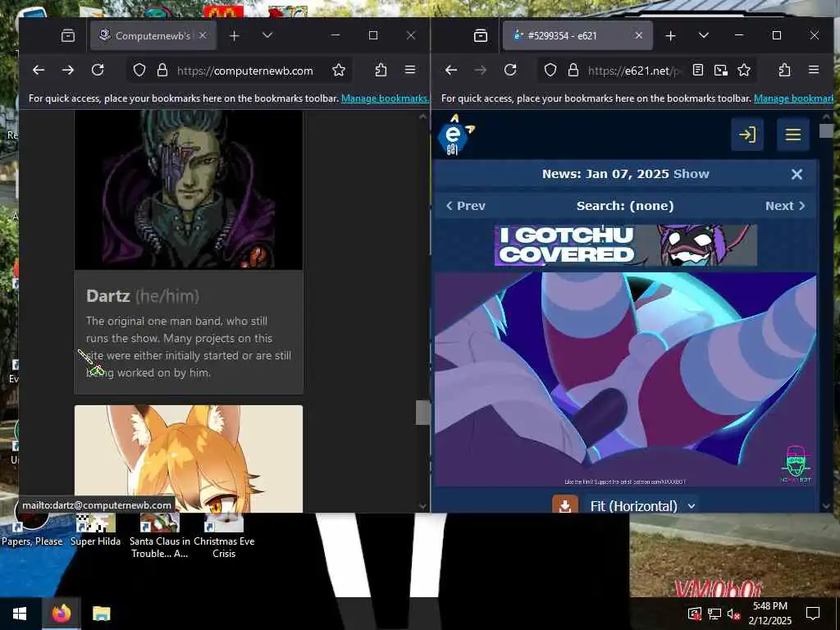Click the Dartz pixel-art portrait
This screenshot has height=630, width=840.
189,189
